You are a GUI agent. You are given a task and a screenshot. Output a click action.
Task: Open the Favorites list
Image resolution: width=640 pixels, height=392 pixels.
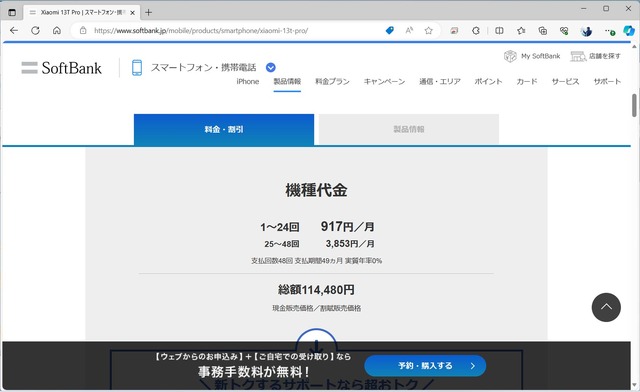point(521,31)
